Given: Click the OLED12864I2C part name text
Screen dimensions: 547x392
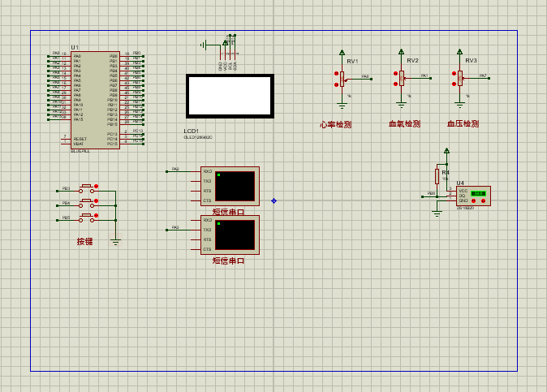Looking at the screenshot, I should tap(198, 137).
